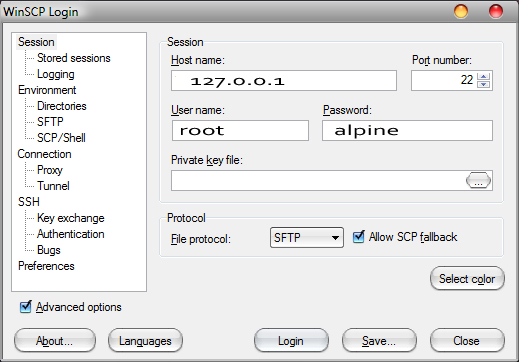Open the File protocol SFTP dropdown

tap(307, 238)
